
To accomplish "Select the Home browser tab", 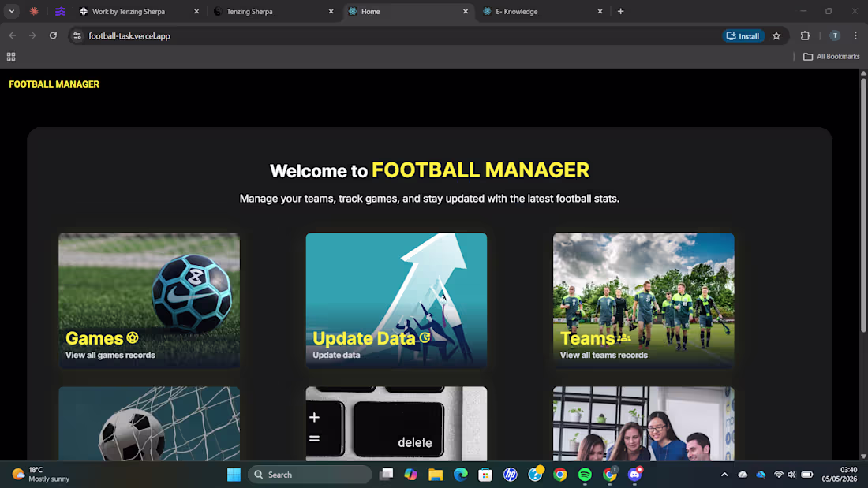I will 408,11.
